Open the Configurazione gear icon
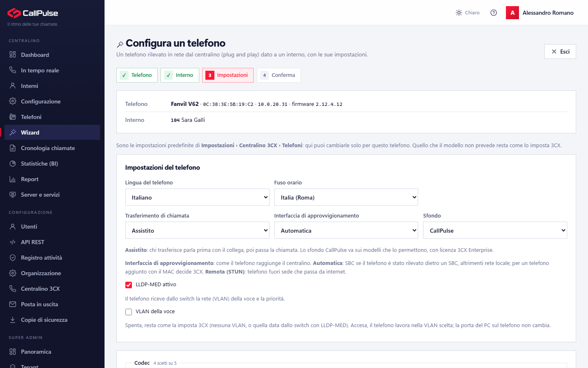Image resolution: width=588 pixels, height=368 pixels. 13,101
